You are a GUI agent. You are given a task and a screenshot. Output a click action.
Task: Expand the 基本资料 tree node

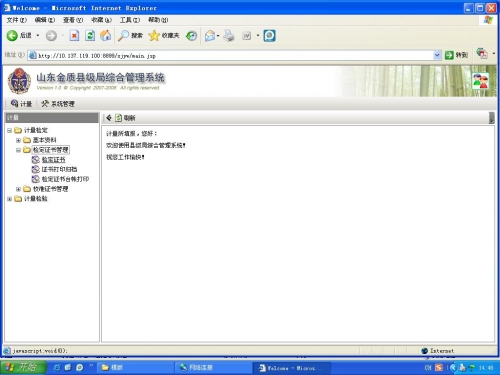pos(18,140)
